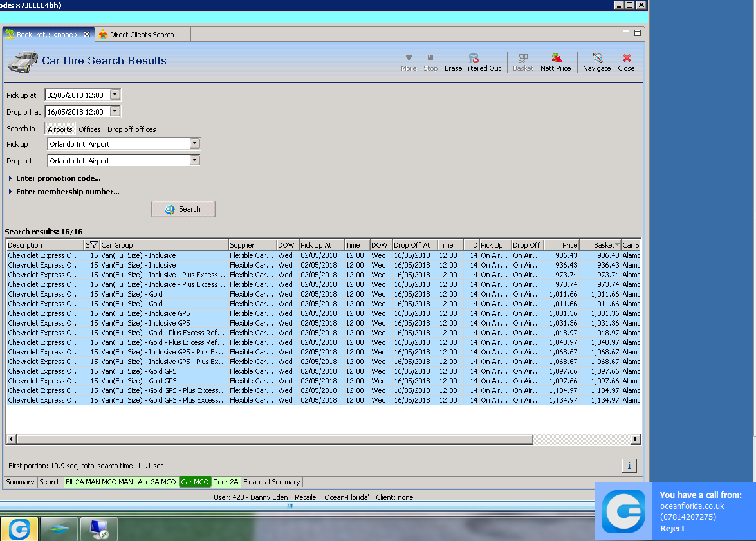Select the first 936.43 Inclusive row
Screen dimensions: 756x541
(323, 255)
